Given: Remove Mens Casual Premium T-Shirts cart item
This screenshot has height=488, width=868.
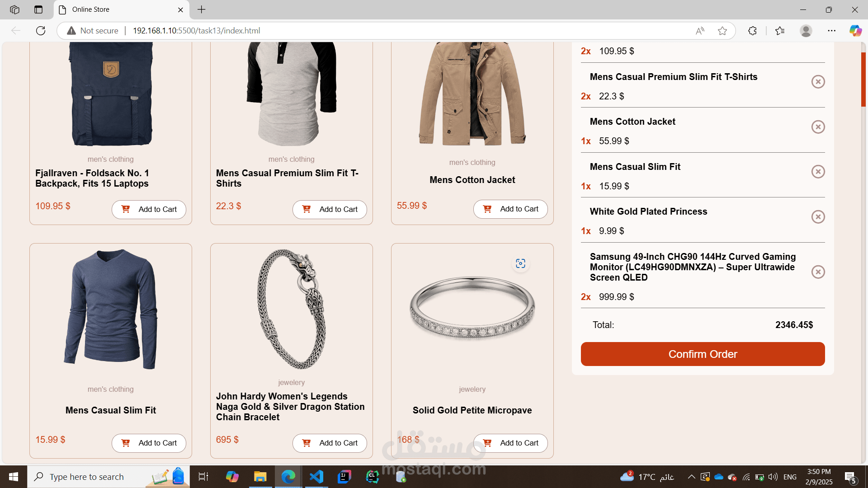Looking at the screenshot, I should click(x=818, y=82).
